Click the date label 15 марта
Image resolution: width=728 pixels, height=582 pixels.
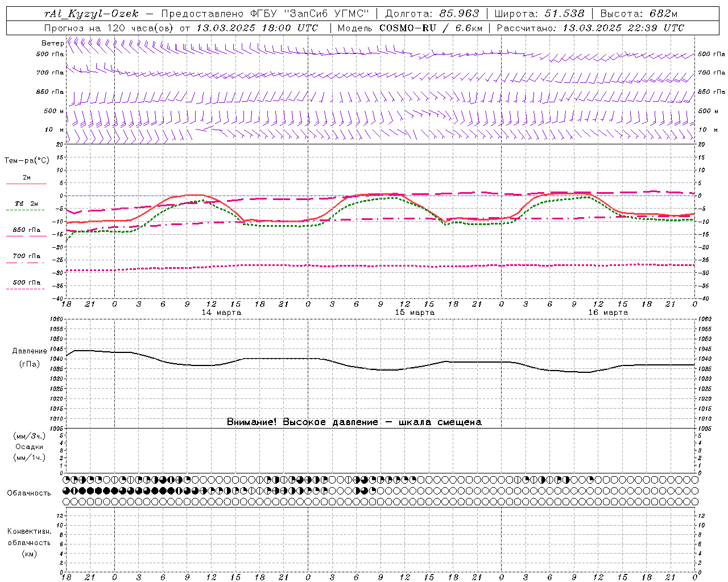tap(415, 313)
